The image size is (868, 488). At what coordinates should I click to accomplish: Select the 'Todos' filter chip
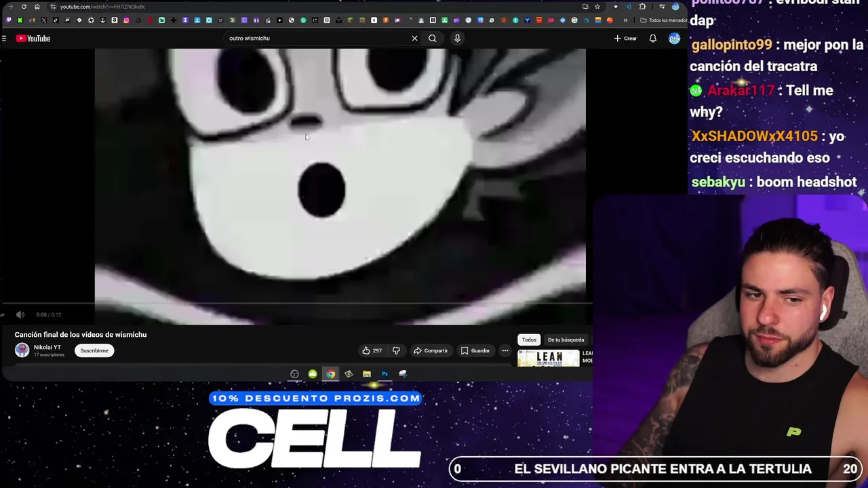coord(529,340)
